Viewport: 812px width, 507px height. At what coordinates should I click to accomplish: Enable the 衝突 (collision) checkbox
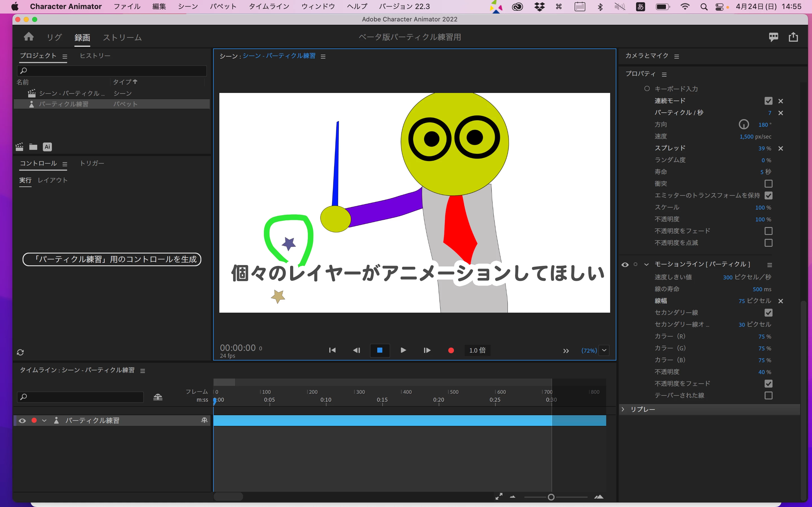768,184
